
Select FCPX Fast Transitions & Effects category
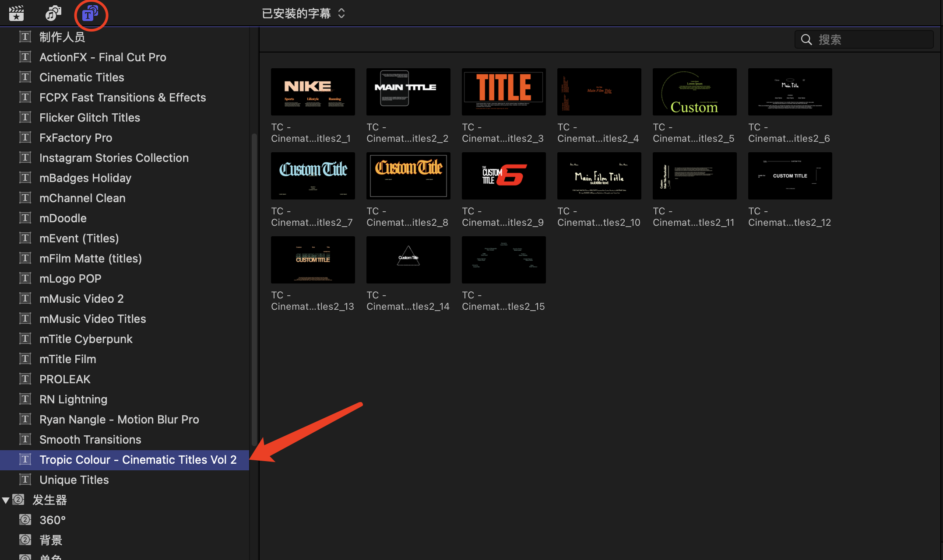pyautogui.click(x=124, y=97)
